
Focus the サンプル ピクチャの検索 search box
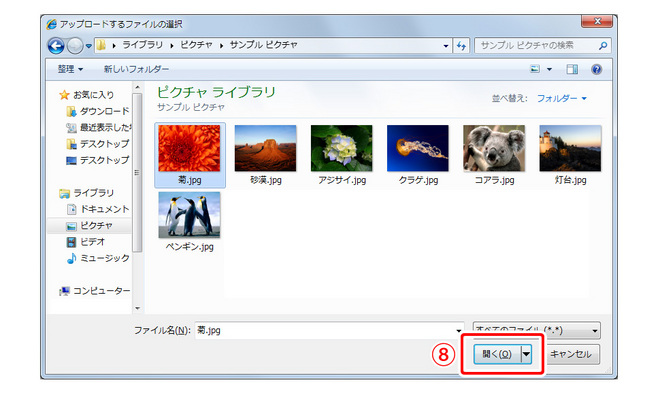pos(537,45)
